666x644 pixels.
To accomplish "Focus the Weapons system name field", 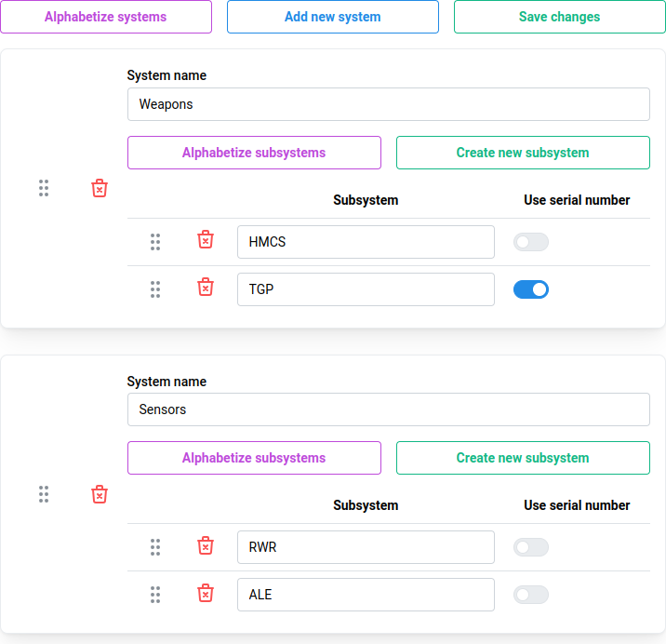I will click(x=388, y=104).
